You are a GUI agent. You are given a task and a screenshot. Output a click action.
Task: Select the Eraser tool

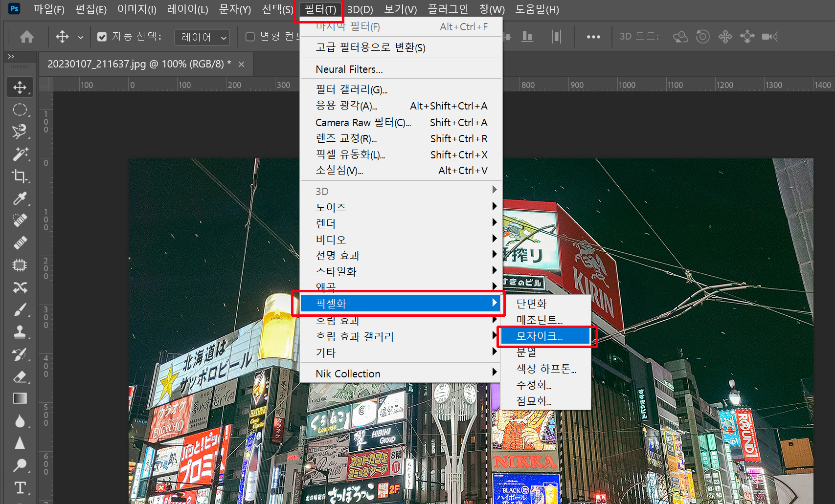pyautogui.click(x=20, y=376)
